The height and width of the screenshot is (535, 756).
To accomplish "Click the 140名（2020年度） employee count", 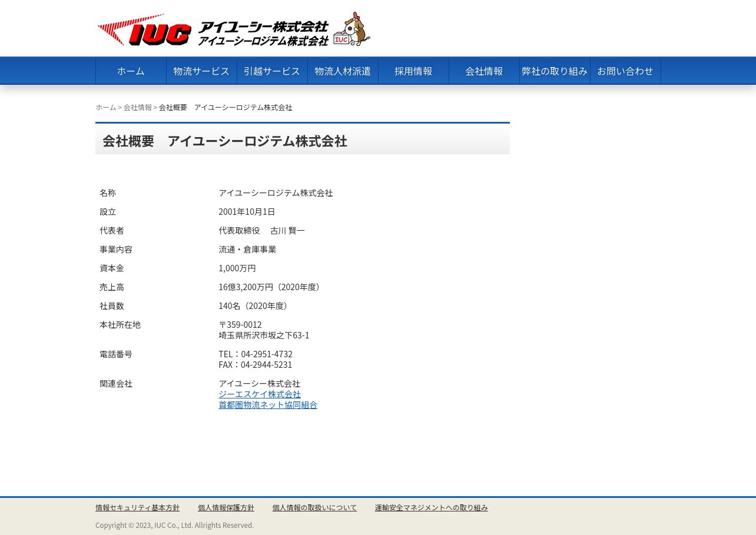I will [255, 306].
